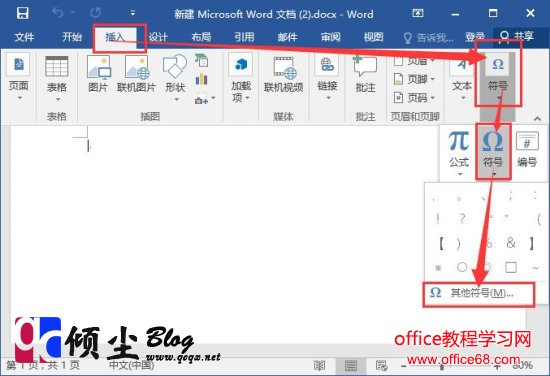Viewport: 550px width, 376px height.
Task: Click the 联机图片 online pictures icon
Action: pyautogui.click(x=136, y=74)
